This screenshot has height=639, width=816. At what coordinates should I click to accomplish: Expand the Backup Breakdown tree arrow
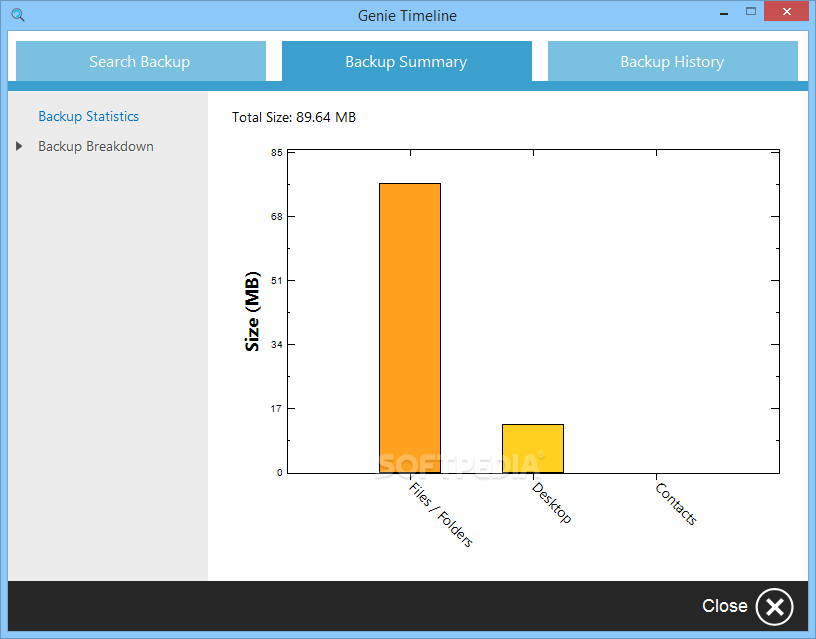pos(19,146)
